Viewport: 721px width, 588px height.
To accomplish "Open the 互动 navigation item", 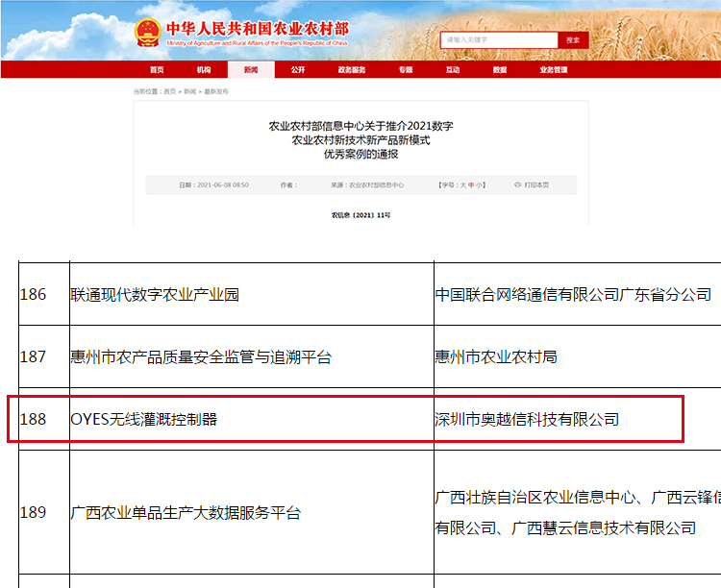I will (x=453, y=70).
